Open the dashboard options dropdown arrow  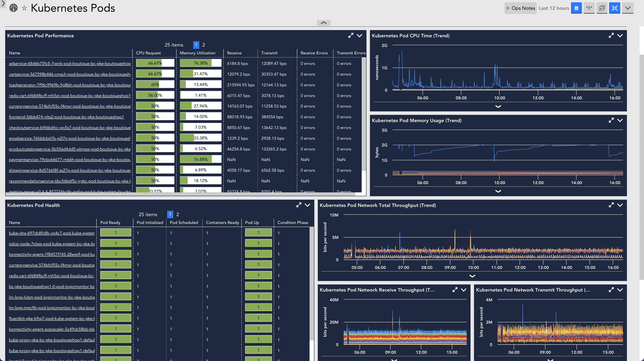pos(628,8)
